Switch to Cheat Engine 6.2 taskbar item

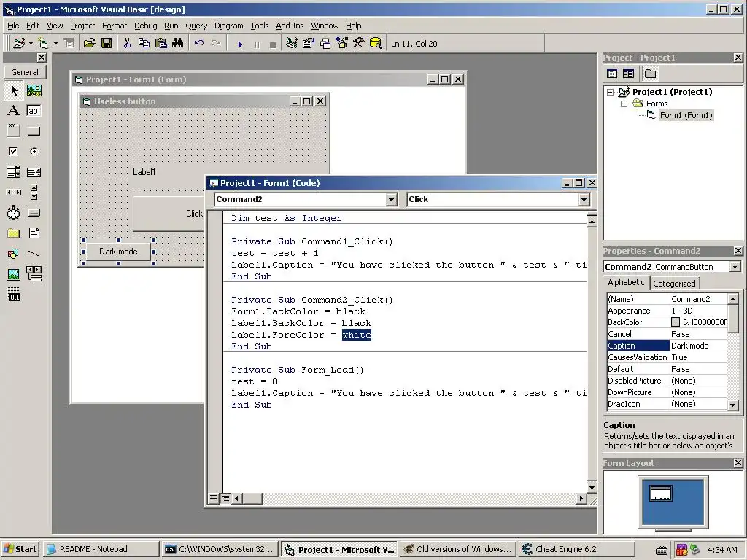click(576, 549)
